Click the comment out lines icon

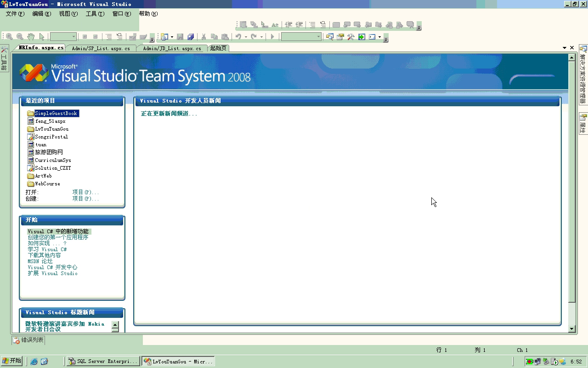(312, 25)
